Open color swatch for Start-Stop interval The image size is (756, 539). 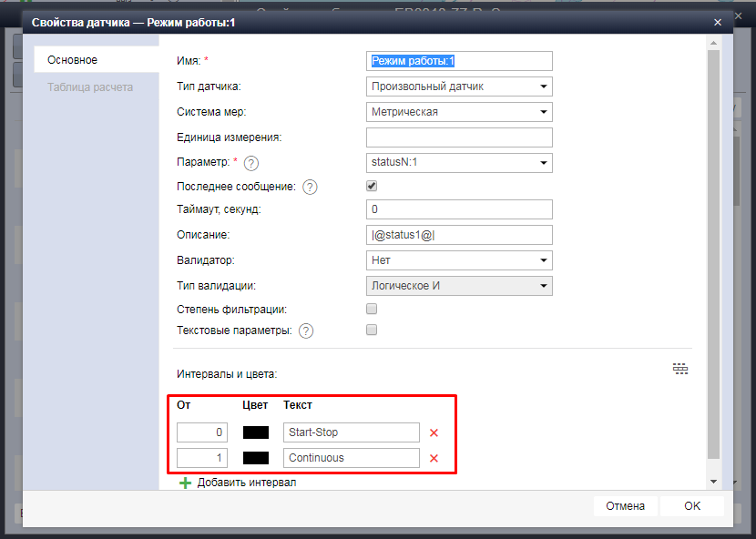tap(256, 433)
